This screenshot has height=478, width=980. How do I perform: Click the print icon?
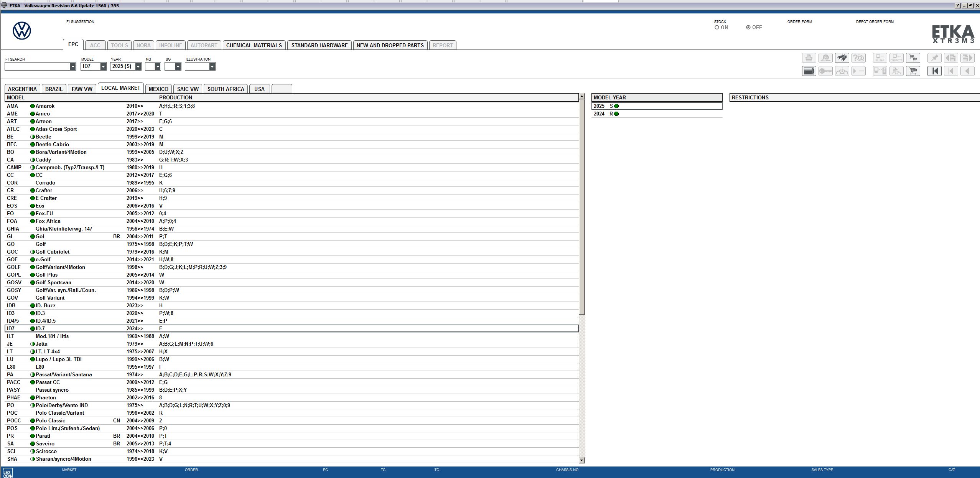click(x=809, y=58)
